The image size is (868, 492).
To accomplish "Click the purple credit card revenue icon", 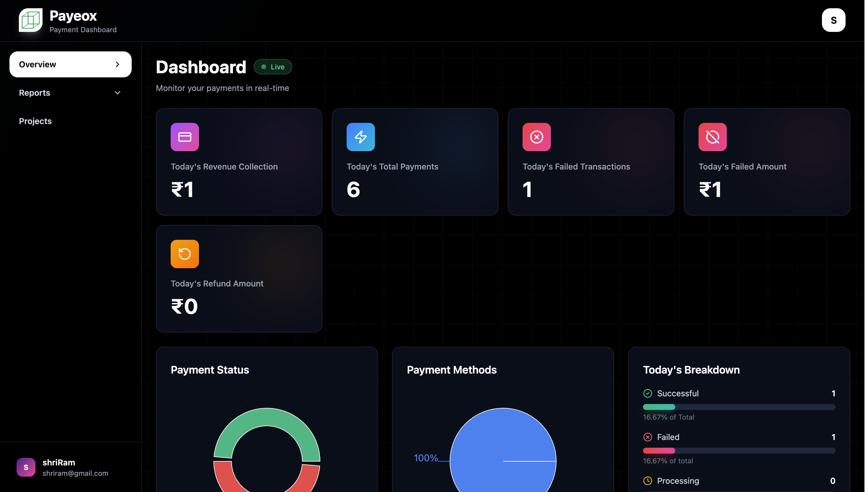I will 185,137.
